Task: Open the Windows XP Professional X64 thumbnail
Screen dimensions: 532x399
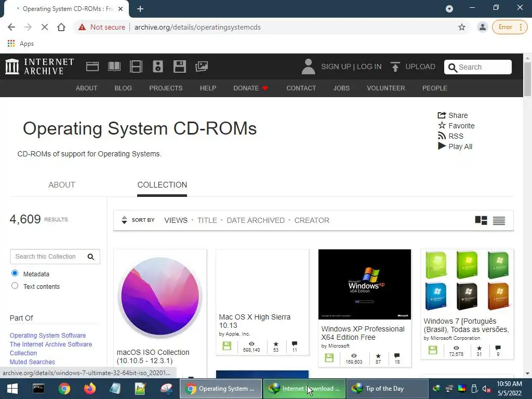Action: 364,284
